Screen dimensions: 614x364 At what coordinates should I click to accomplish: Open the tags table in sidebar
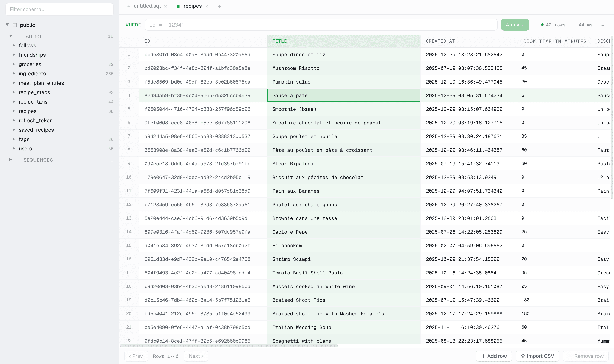24,139
